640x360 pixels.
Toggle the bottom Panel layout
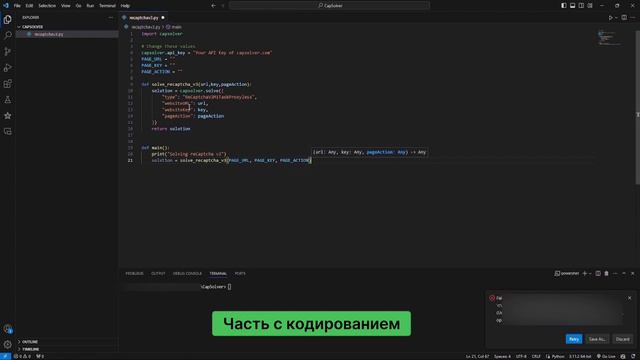(572, 6)
